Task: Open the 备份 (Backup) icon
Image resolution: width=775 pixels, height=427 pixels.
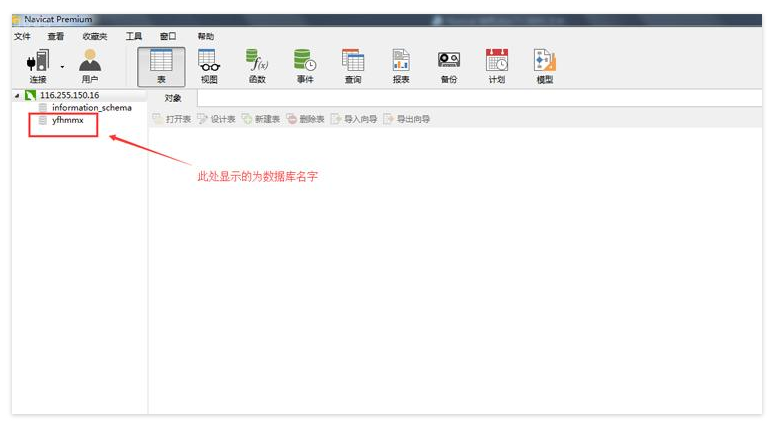Action: click(x=449, y=65)
